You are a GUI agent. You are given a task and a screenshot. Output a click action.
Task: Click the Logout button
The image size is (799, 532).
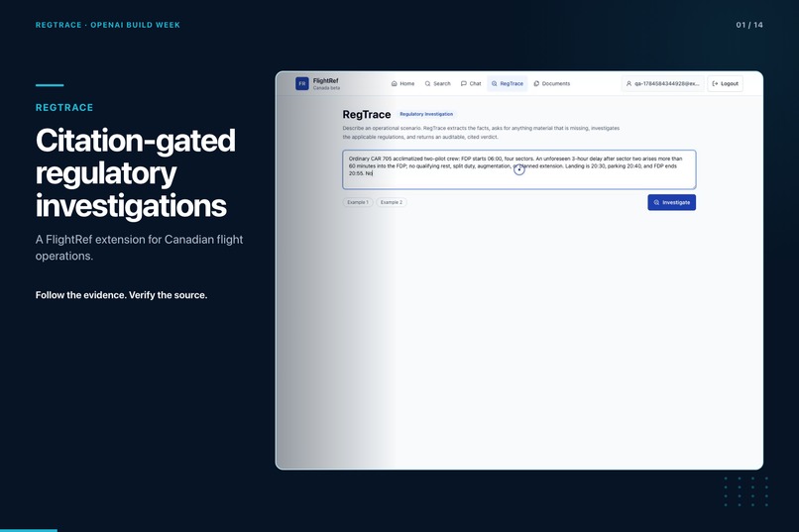(x=725, y=83)
